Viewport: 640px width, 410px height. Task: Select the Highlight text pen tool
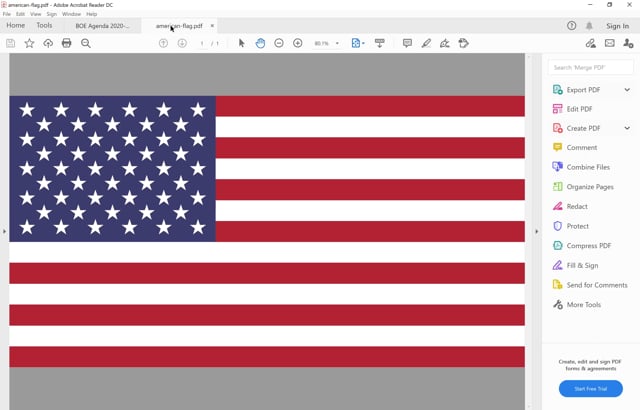pos(426,43)
